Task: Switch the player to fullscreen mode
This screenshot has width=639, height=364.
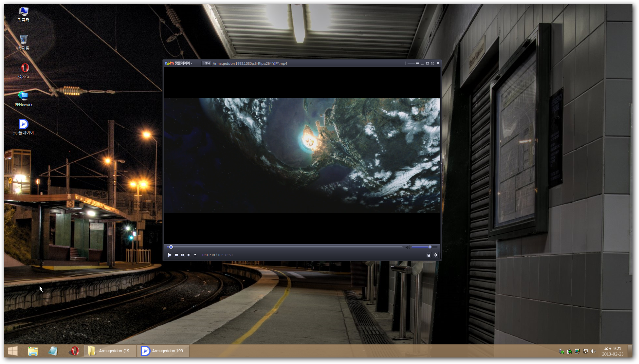Action: [x=433, y=63]
